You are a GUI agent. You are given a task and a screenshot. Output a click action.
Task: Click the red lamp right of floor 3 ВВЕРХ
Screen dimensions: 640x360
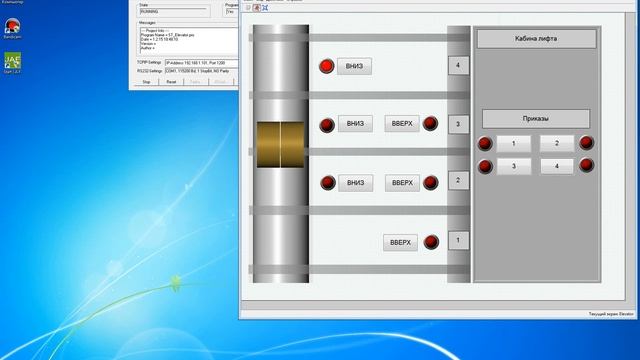[430, 123]
